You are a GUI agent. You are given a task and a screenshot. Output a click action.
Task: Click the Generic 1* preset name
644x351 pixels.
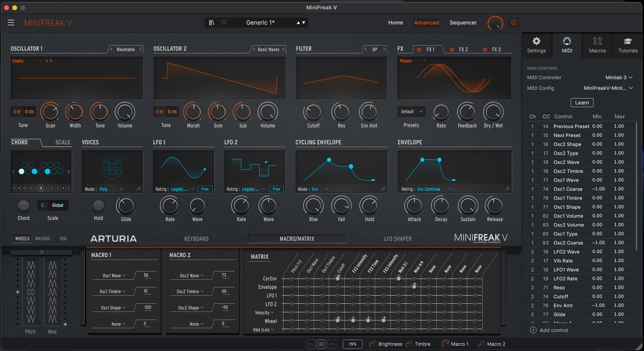(260, 22)
